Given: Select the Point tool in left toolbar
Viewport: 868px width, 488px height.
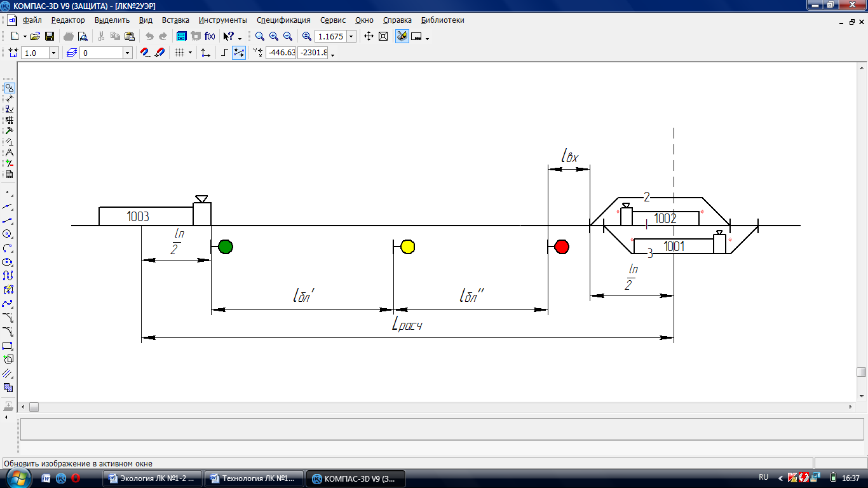Looking at the screenshot, I should [8, 193].
